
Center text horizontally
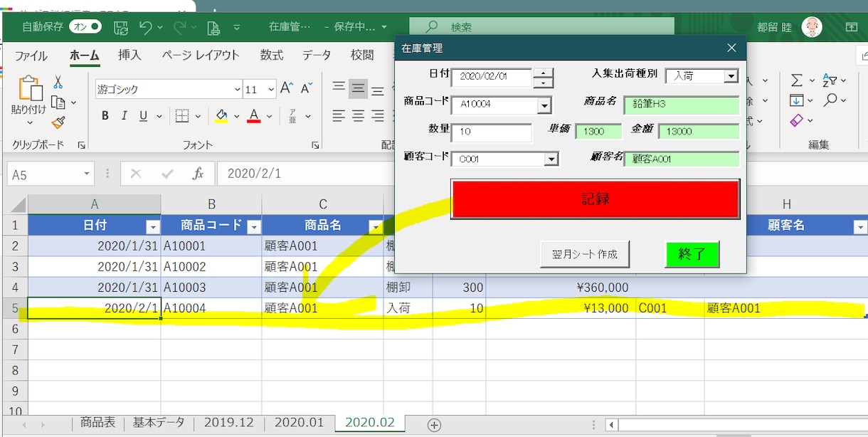click(x=359, y=115)
